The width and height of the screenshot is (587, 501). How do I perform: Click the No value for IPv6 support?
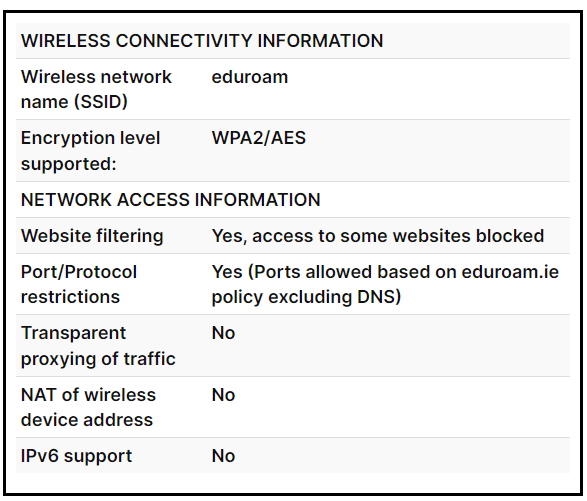pyautogui.click(x=223, y=456)
